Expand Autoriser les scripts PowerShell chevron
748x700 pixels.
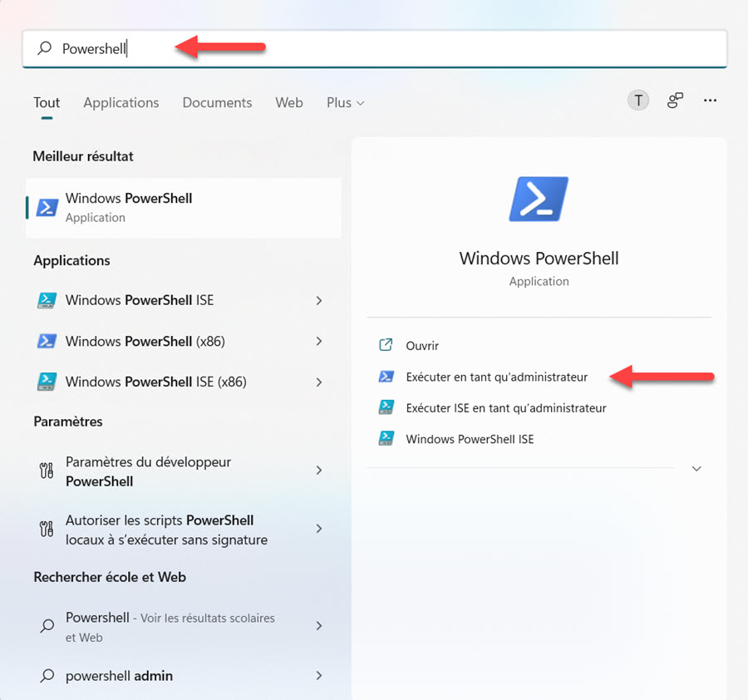(319, 528)
